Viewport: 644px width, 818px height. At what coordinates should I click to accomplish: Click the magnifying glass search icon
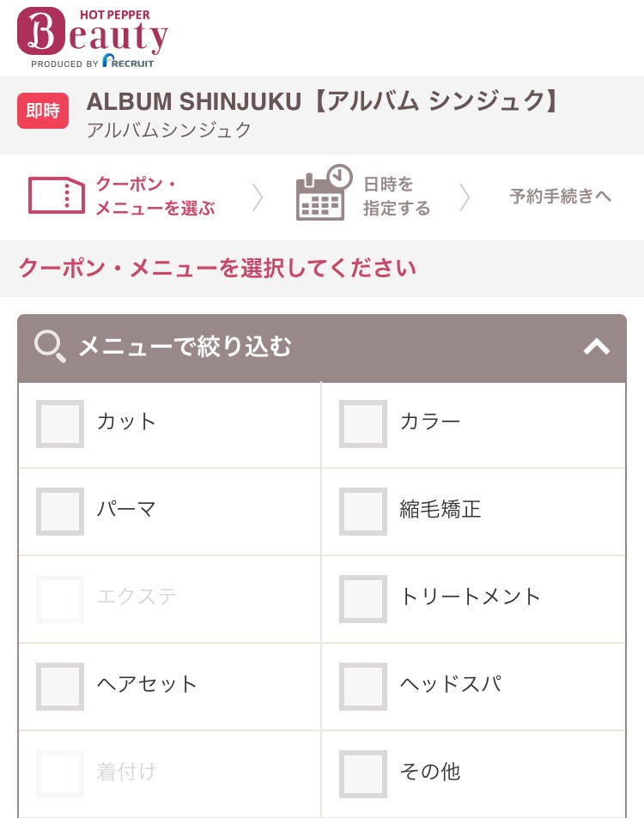[50, 347]
